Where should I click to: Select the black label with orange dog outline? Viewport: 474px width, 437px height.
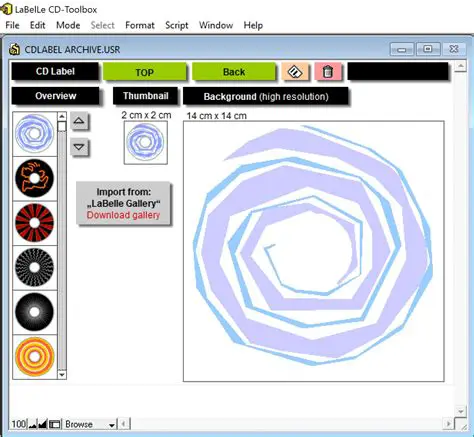35,178
